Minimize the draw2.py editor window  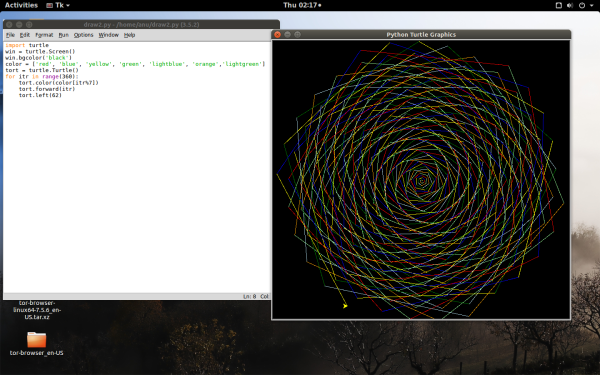pyautogui.click(x=19, y=24)
